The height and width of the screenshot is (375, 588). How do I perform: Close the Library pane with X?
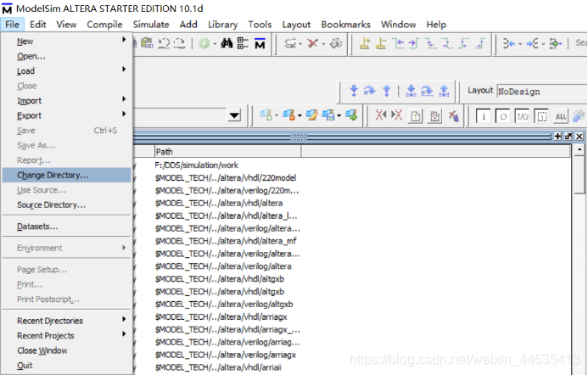580,137
